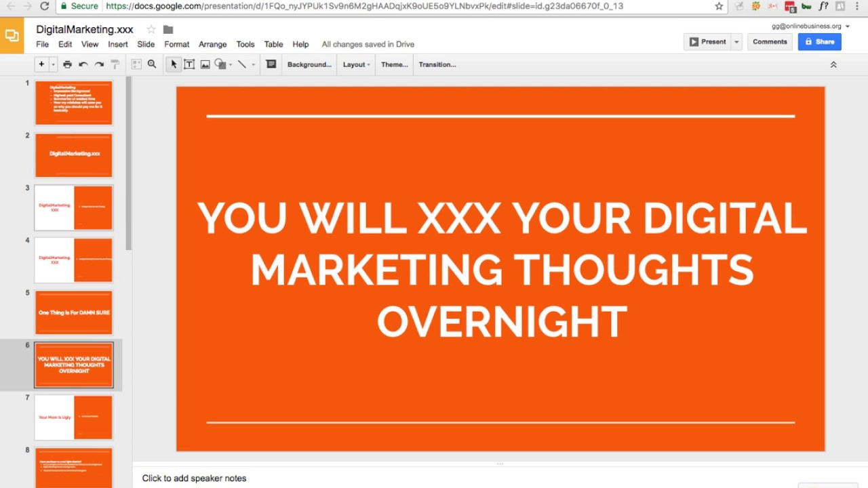
Task: Open the Edit menu
Action: (65, 44)
